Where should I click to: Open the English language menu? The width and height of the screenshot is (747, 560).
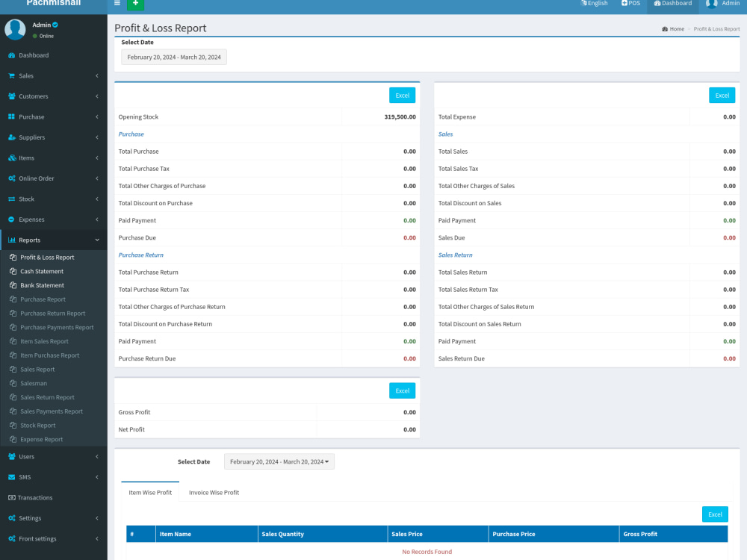pos(594,3)
